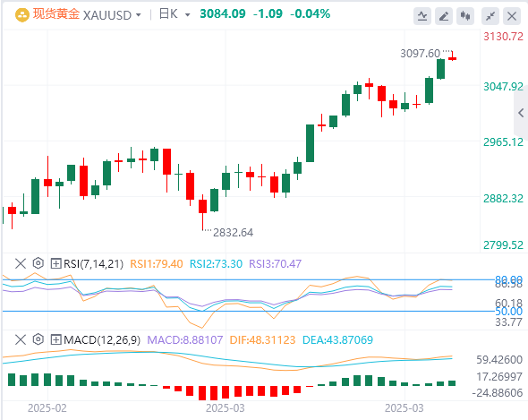528x420 pixels.
Task: Expand the MACD pane with its plus box
Action: tap(55, 339)
